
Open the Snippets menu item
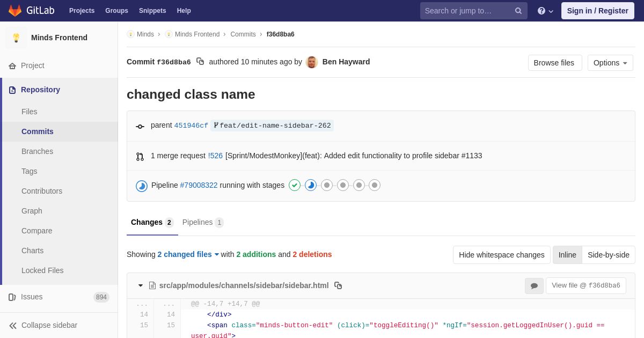[152, 11]
